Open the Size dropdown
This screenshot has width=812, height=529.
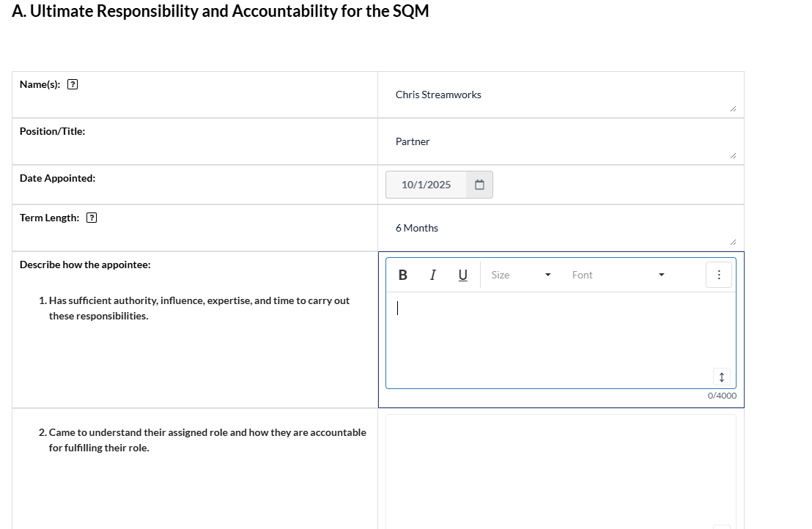point(521,275)
